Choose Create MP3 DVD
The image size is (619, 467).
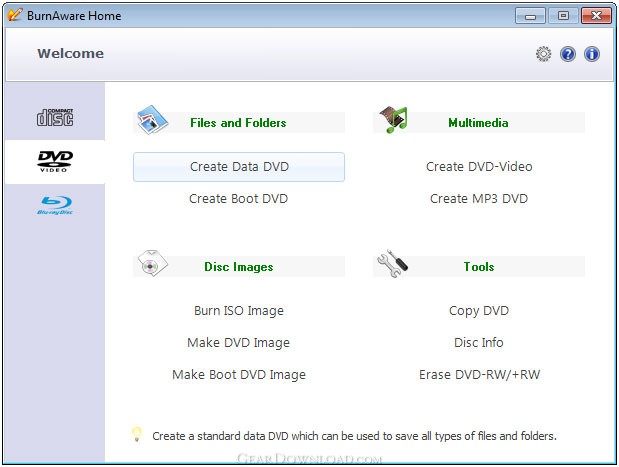[x=479, y=199]
